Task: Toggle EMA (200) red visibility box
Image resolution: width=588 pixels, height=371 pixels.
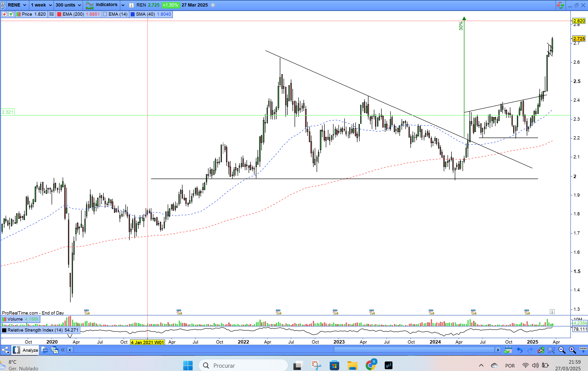Action: tap(59, 14)
